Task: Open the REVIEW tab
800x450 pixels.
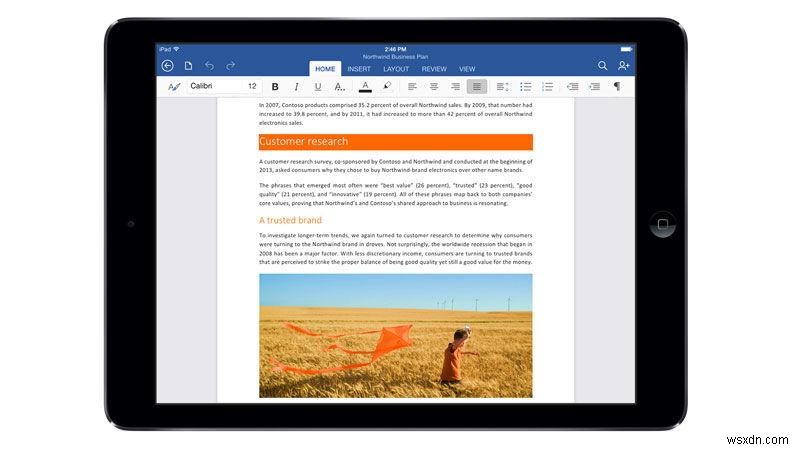Action: pos(434,69)
